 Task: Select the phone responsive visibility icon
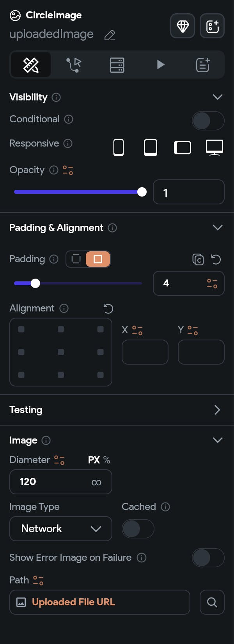click(119, 148)
